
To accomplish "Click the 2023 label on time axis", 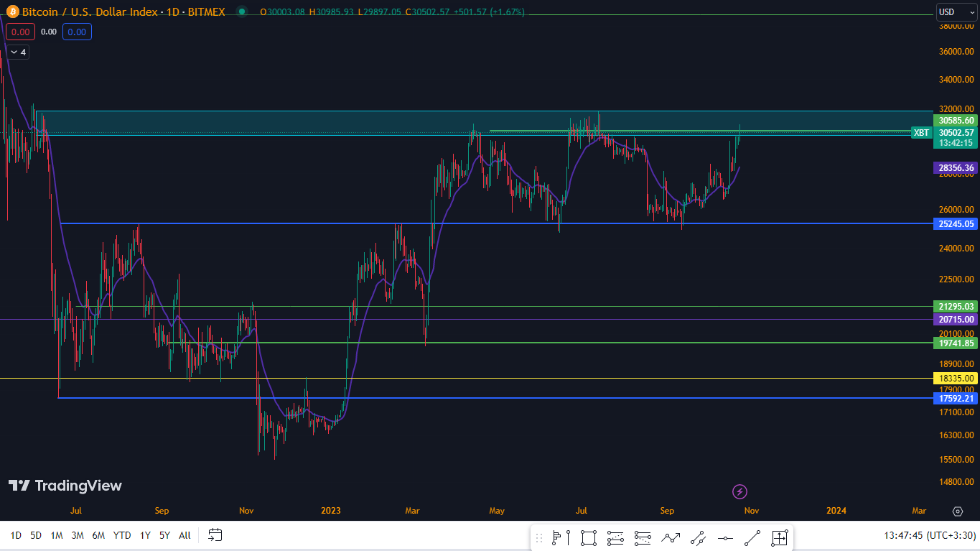I will pos(331,511).
